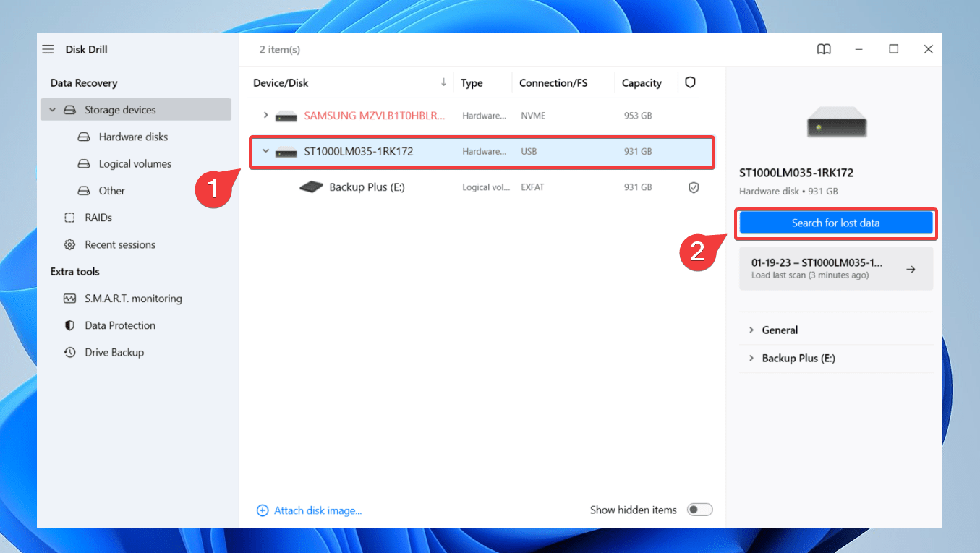Open S.M.A.R.T. monitoring tool
The image size is (980, 553).
[133, 299]
